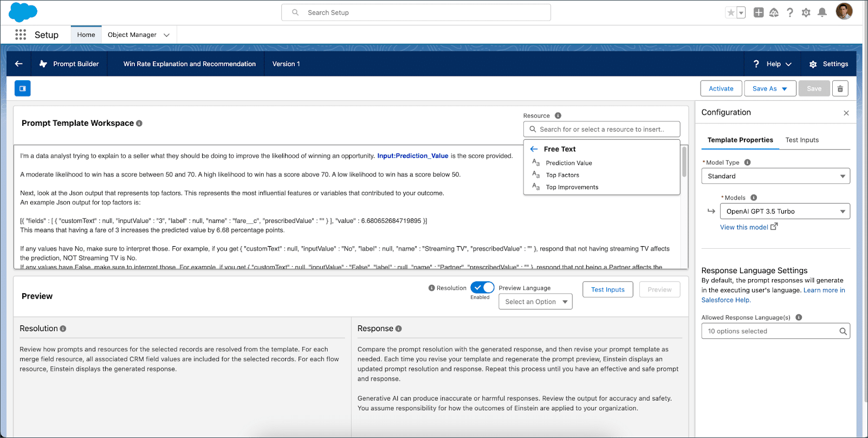The width and height of the screenshot is (868, 438).
Task: Click the Prompt Builder icon
Action: (43, 64)
